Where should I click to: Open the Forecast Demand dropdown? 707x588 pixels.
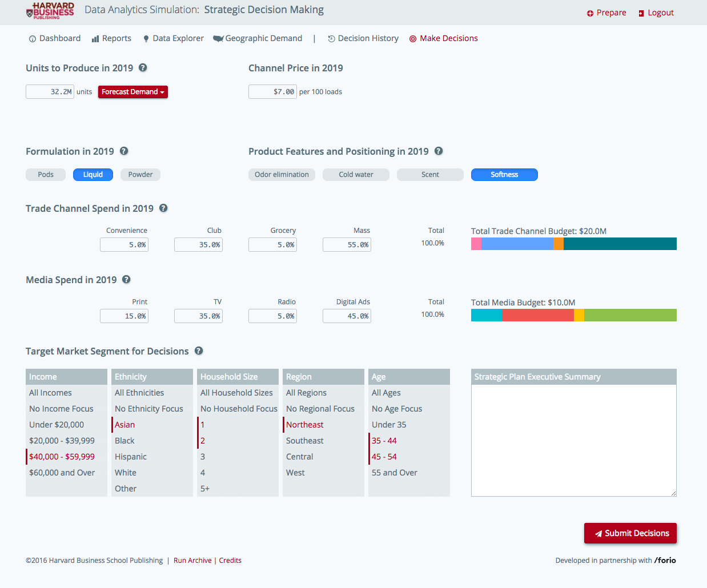132,92
